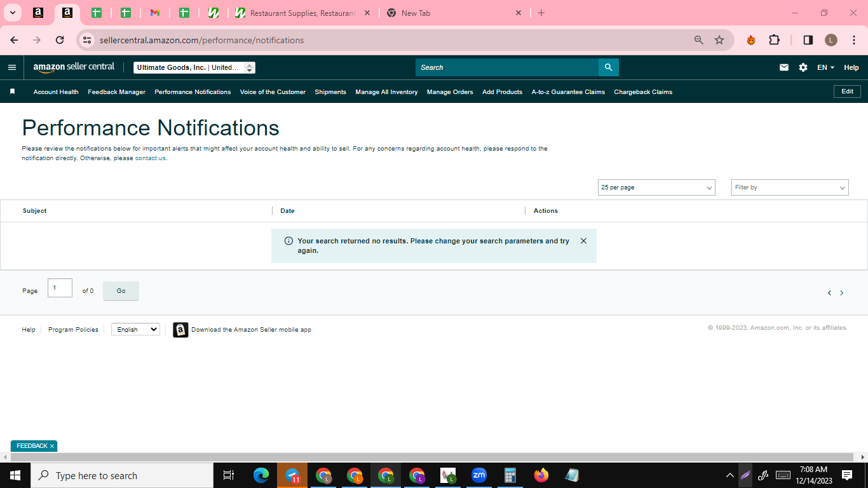Open Performance Notifications menu item

[x=193, y=91]
